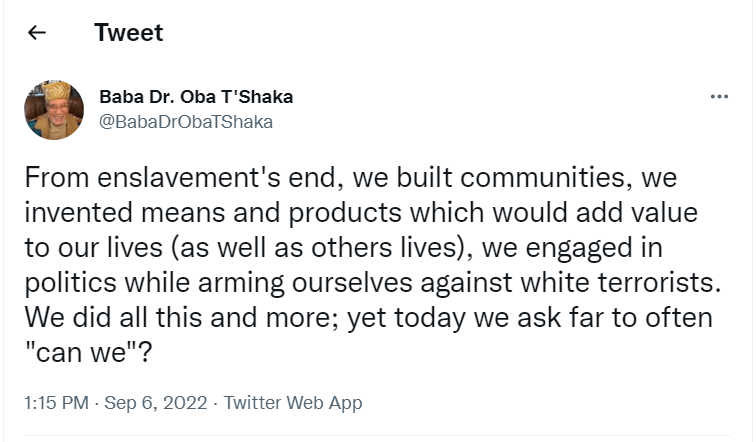
Task: Click the display name Baba Dr. Oba T'Shaka
Action: (196, 97)
